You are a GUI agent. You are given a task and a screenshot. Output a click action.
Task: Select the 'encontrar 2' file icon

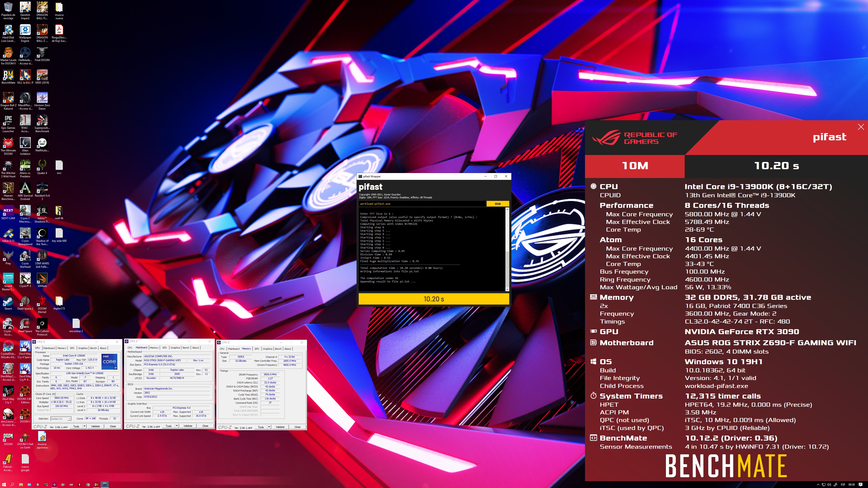coord(76,325)
